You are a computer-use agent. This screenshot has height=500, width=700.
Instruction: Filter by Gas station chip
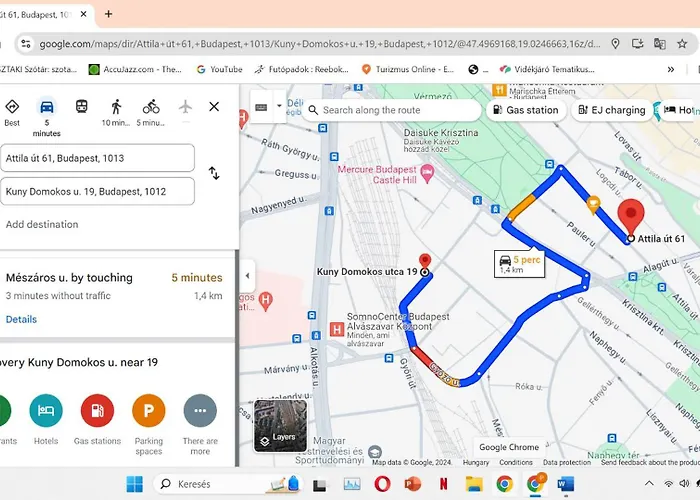coord(526,110)
